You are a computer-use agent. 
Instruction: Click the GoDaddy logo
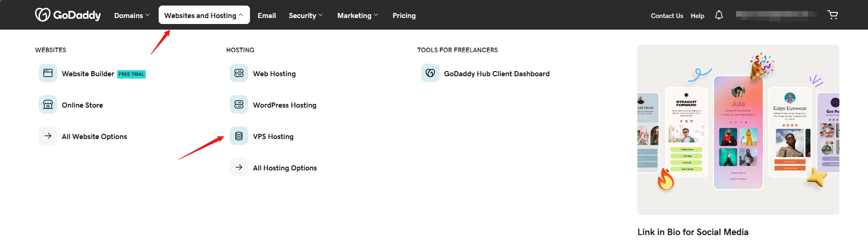click(x=68, y=15)
